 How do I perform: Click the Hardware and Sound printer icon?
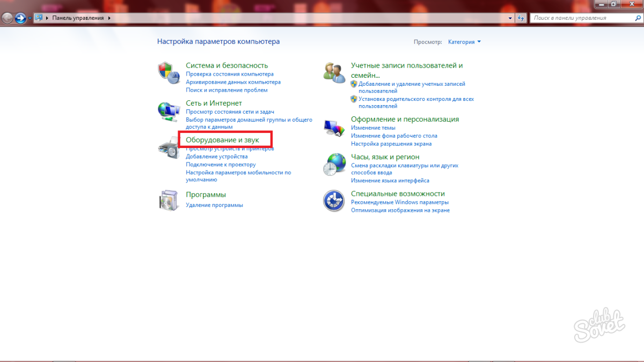[x=169, y=147]
